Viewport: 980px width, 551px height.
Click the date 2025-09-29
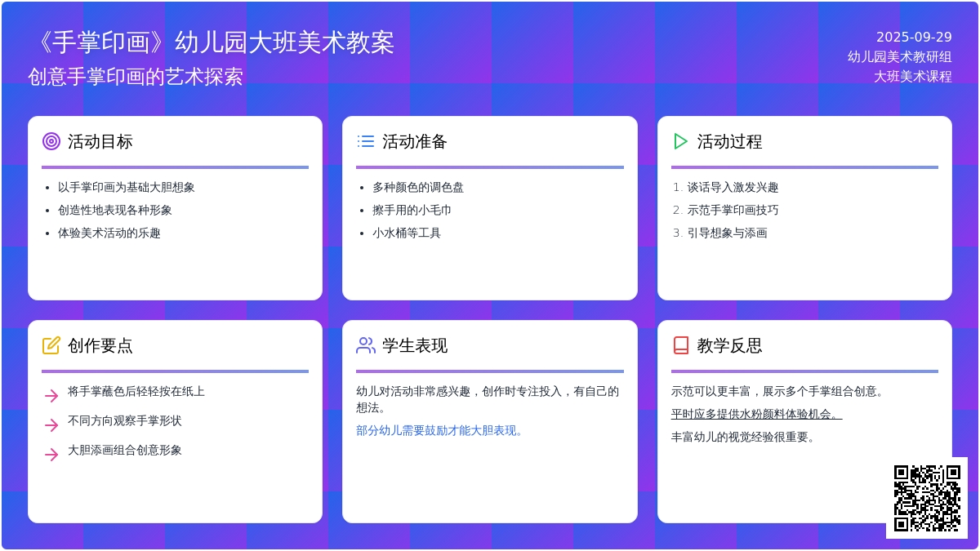[x=914, y=37]
